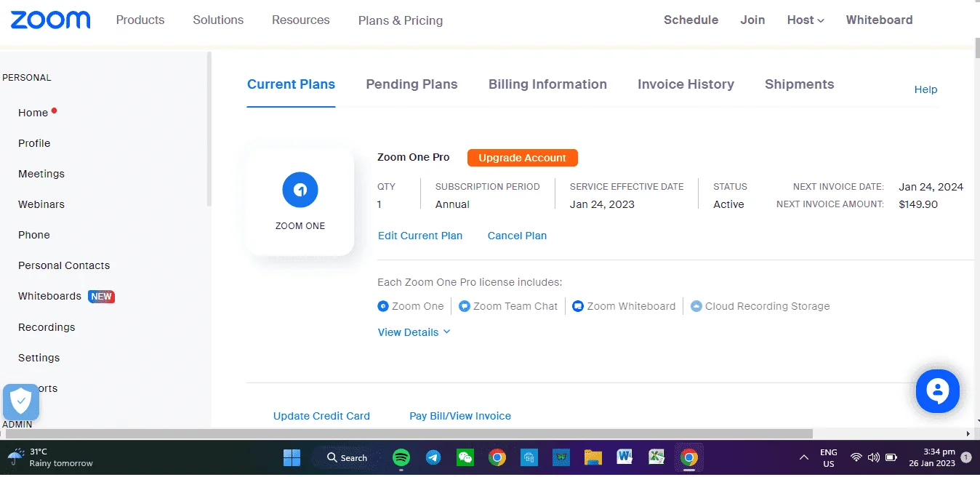Select the Current Plans tab
Viewport: 980px width, 477px height.
291,84
